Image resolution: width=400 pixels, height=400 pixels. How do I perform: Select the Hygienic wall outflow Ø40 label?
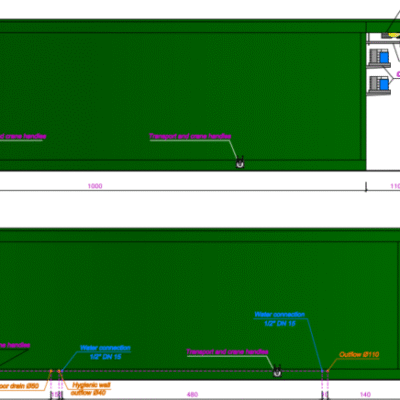click(x=90, y=389)
